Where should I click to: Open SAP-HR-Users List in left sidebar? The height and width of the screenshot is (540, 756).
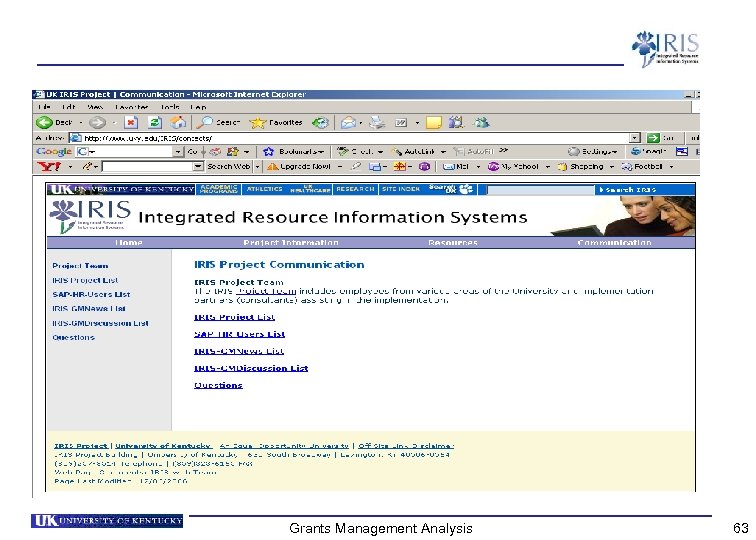[x=91, y=294]
